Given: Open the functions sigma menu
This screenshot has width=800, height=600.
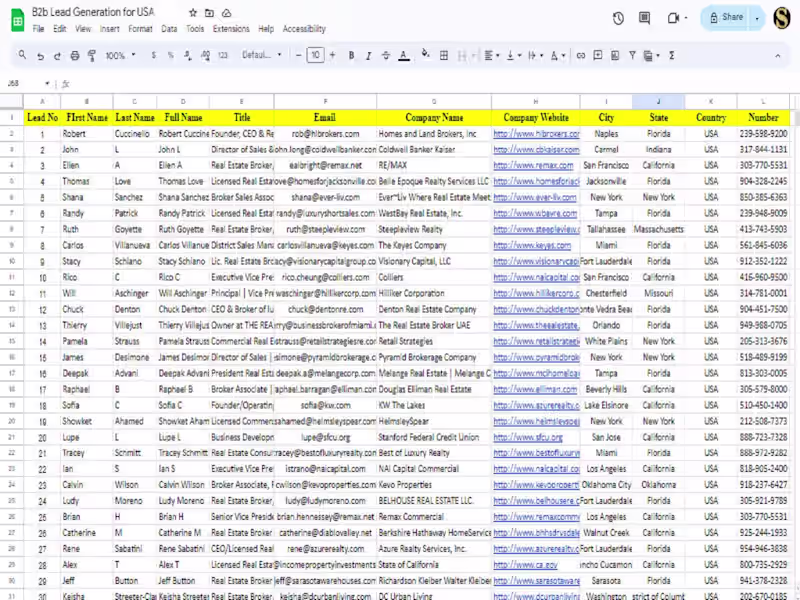Looking at the screenshot, I should pos(671,55).
